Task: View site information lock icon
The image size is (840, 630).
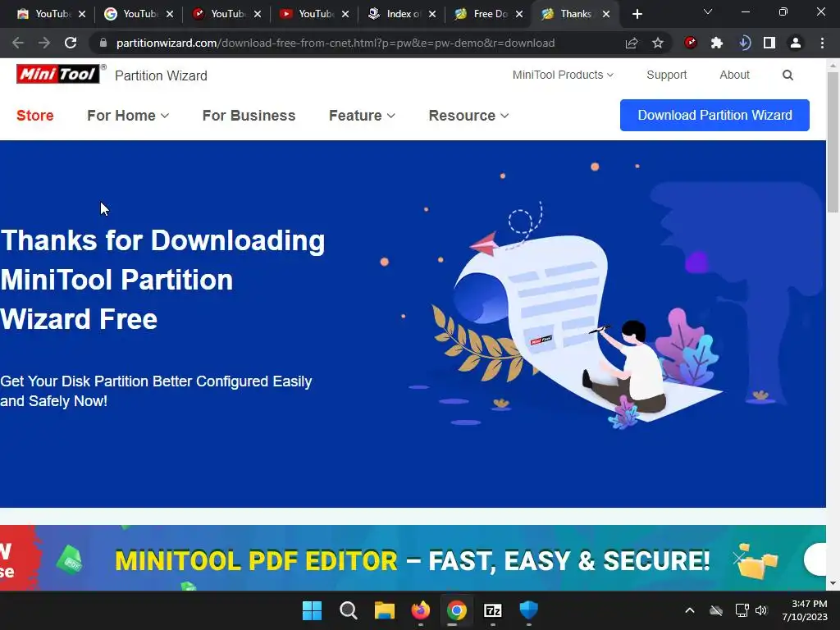Action: click(x=103, y=43)
